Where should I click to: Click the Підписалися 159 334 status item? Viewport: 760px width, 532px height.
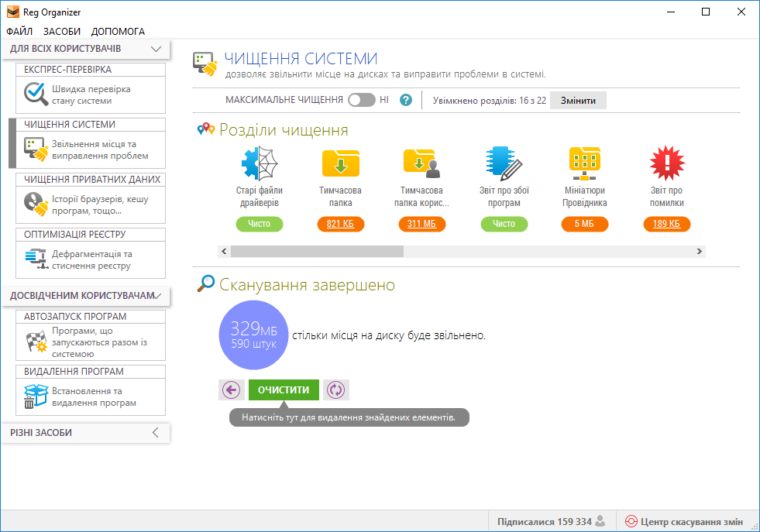(x=552, y=522)
